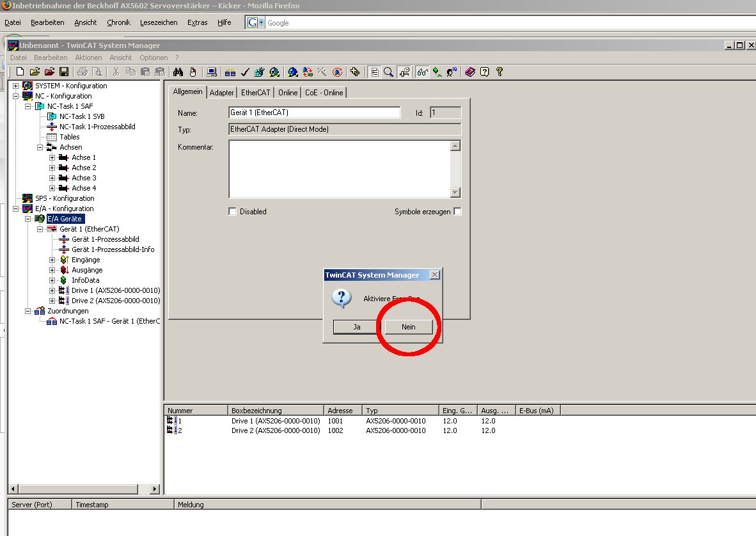
Task: Click the mouse icon beside the binoculars
Action: (x=193, y=72)
